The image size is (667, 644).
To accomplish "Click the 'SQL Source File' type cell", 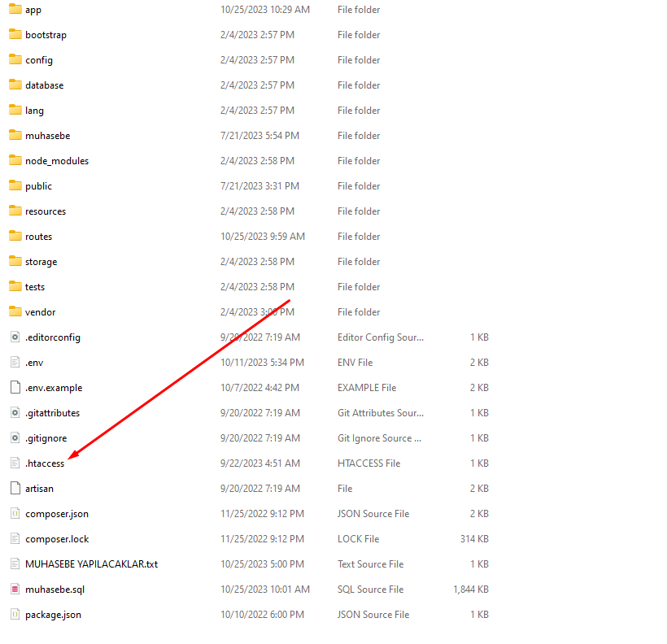I will (370, 590).
